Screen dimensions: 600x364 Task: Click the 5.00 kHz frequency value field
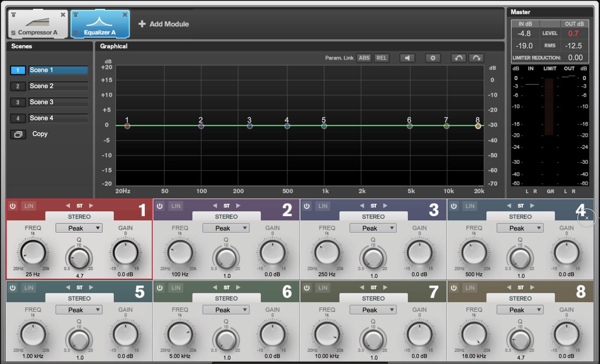(180, 356)
